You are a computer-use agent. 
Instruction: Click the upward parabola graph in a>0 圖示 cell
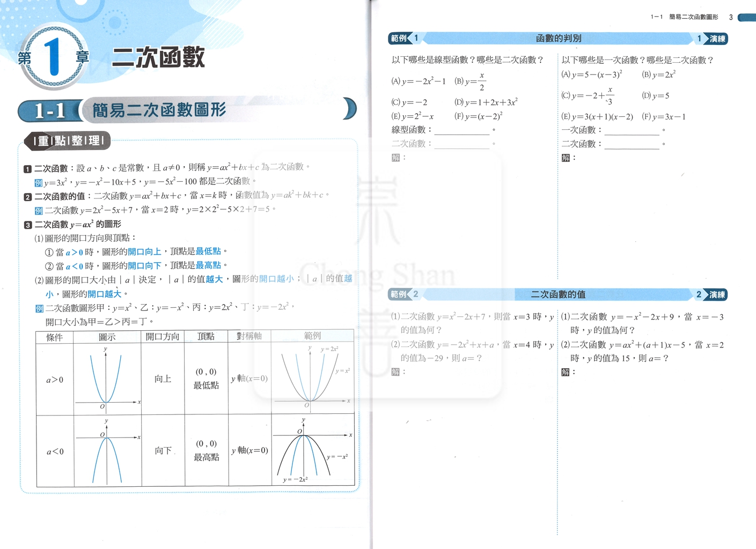(107, 379)
